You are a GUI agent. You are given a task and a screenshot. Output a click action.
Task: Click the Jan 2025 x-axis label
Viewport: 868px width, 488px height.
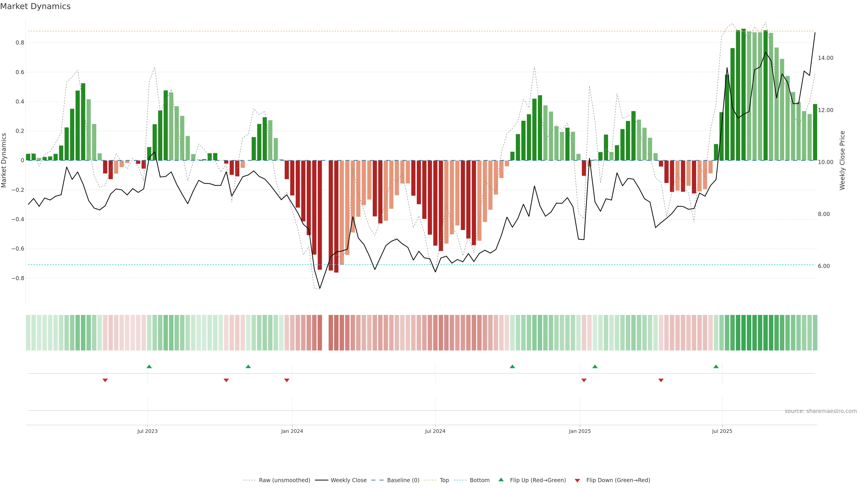(580, 431)
